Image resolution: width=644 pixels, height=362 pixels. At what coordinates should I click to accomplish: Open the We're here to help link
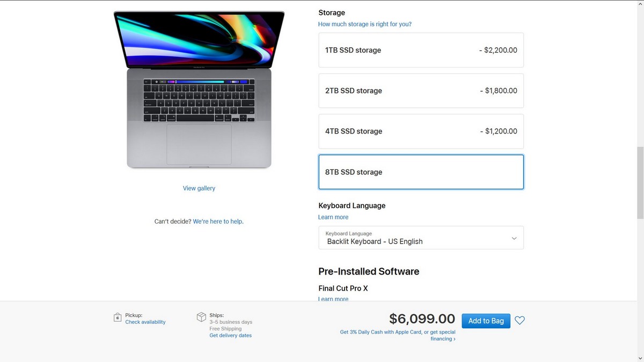point(218,221)
